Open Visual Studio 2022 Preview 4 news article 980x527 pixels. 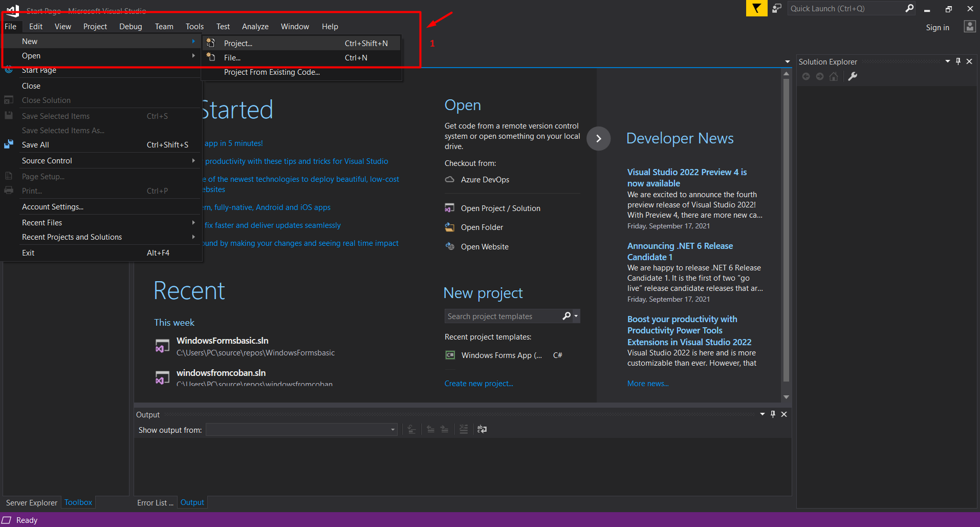[x=687, y=178]
